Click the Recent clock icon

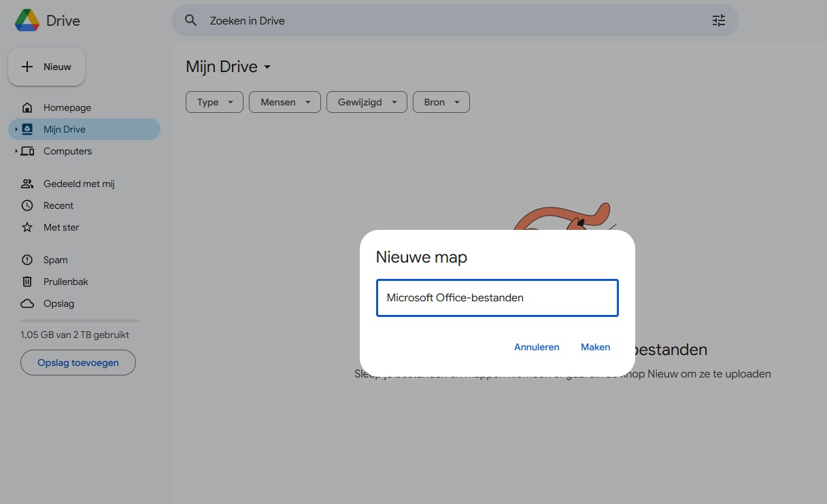click(27, 205)
